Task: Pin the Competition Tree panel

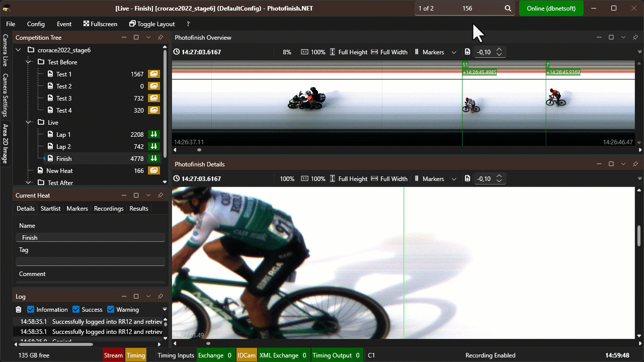Action: point(160,38)
